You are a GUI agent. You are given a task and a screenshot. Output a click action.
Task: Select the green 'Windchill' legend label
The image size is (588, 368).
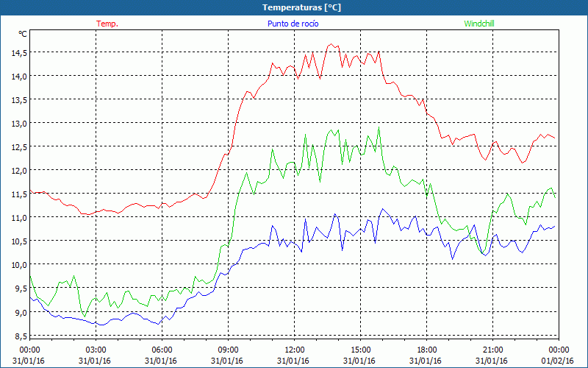[479, 24]
